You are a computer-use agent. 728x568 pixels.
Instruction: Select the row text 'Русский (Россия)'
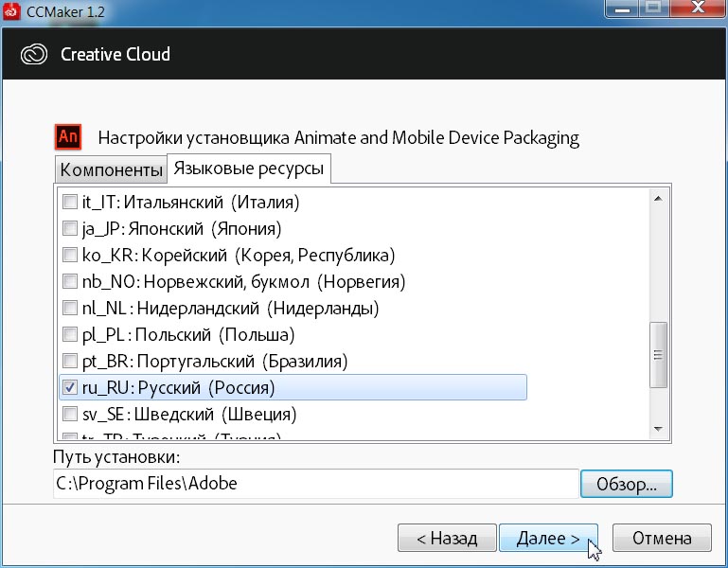click(x=206, y=387)
